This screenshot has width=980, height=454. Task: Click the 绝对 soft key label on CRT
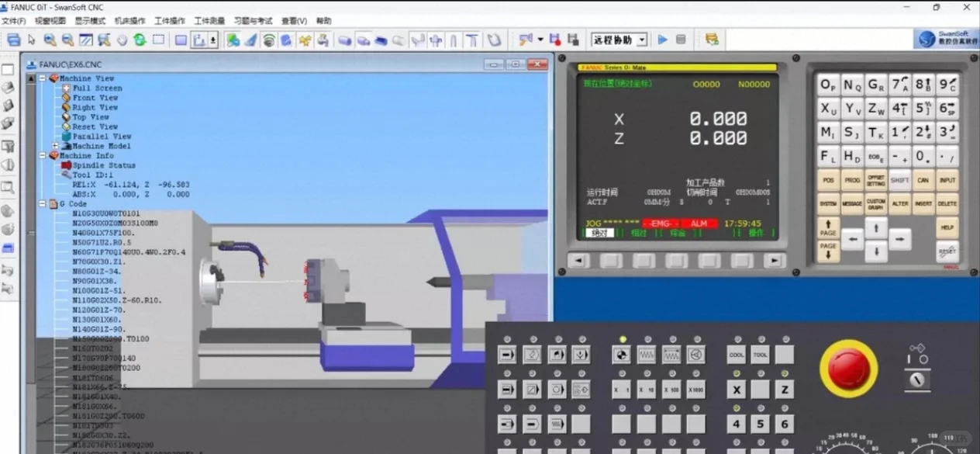(599, 233)
